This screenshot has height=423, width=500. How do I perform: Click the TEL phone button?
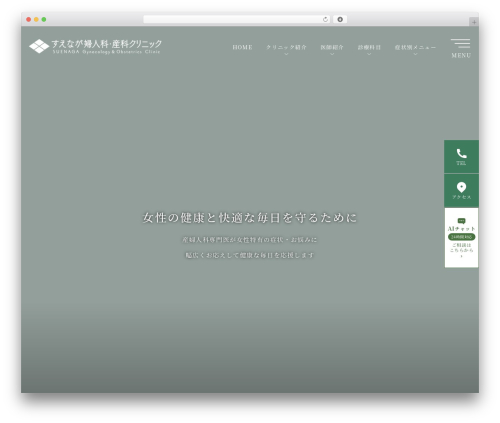point(461,157)
